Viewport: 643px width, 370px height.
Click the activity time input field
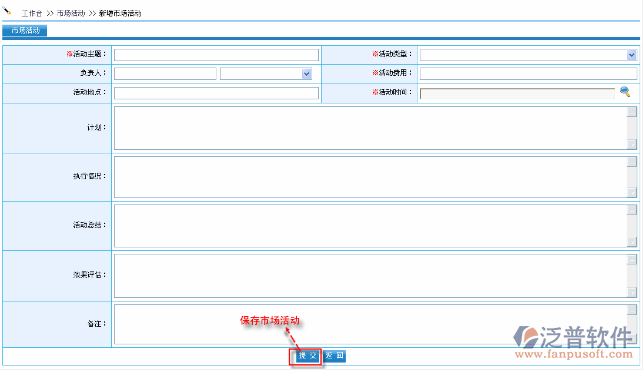[x=518, y=94]
